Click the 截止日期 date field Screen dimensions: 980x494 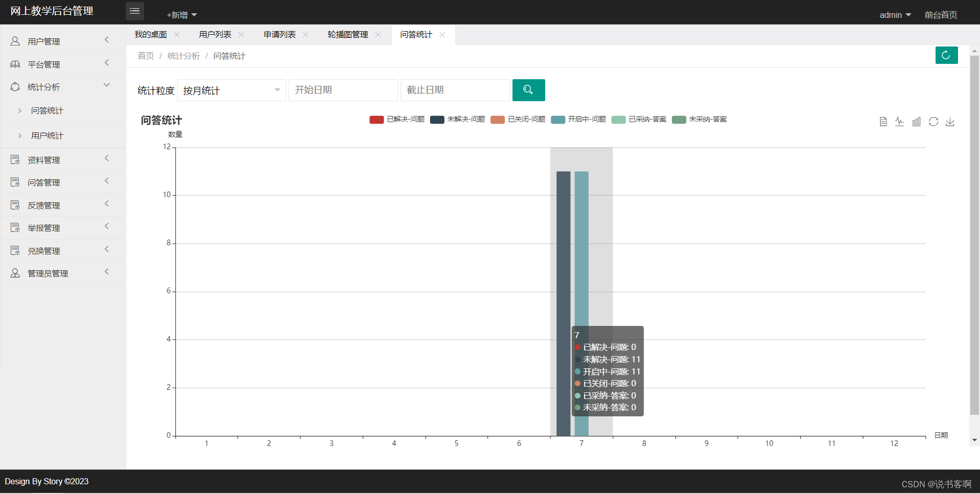[455, 90]
